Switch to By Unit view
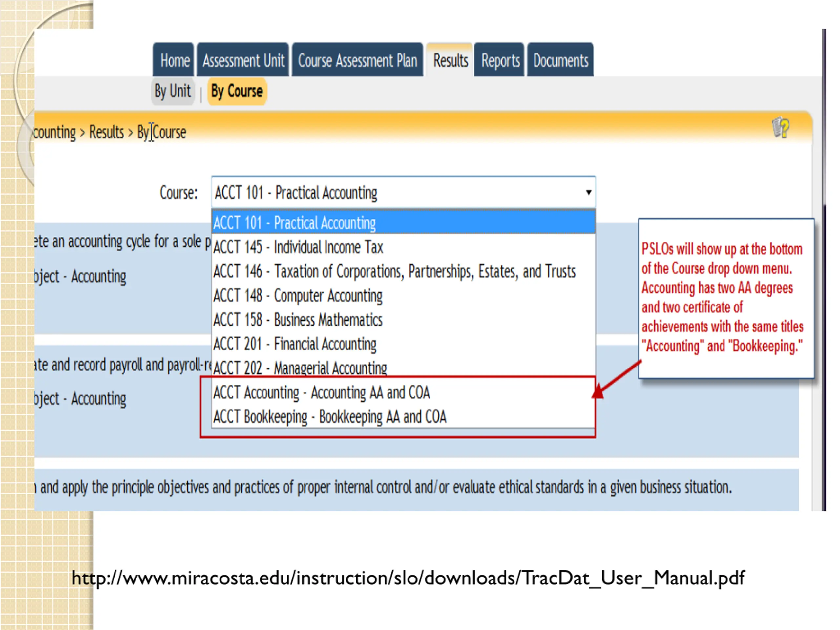Viewport: 840px width, 630px height. (x=172, y=91)
